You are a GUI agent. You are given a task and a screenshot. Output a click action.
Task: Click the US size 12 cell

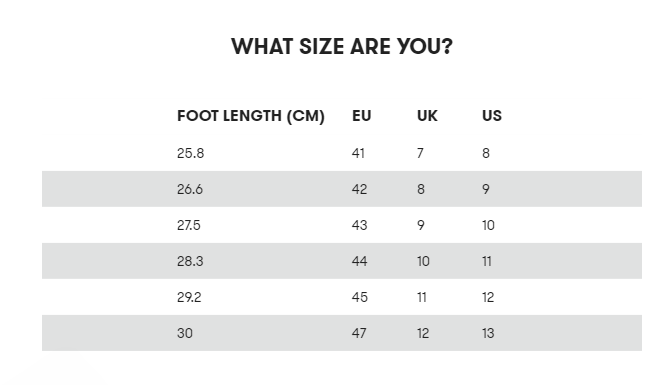coord(488,297)
